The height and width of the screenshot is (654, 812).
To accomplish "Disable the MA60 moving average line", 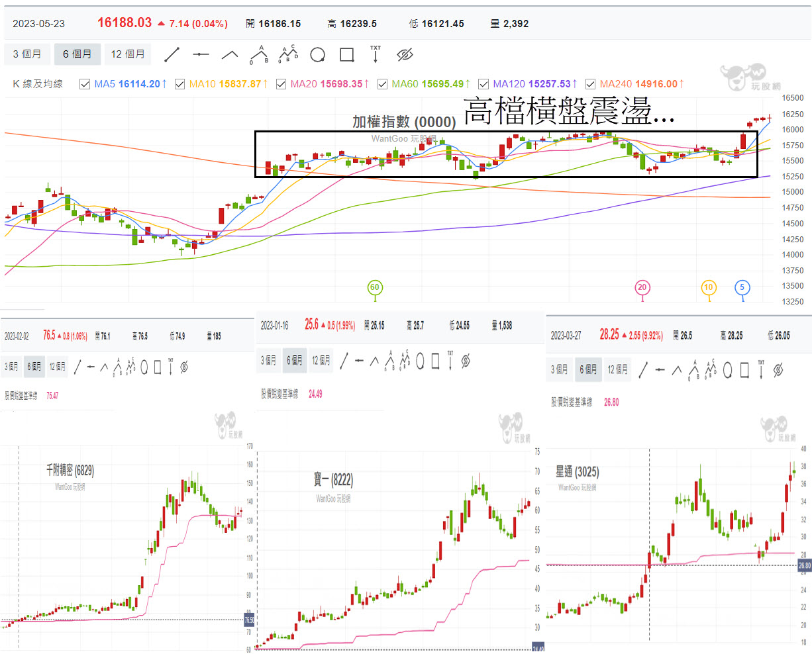I will (383, 84).
